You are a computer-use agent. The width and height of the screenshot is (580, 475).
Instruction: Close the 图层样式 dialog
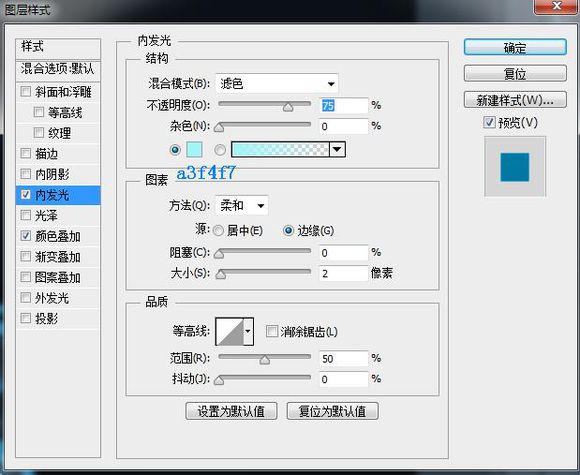(557, 6)
